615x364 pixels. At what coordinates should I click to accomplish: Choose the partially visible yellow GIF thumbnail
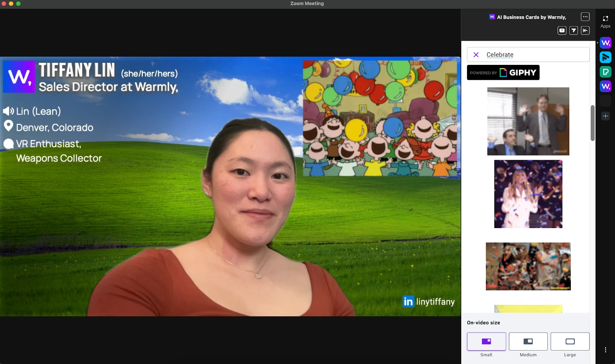coord(528,309)
